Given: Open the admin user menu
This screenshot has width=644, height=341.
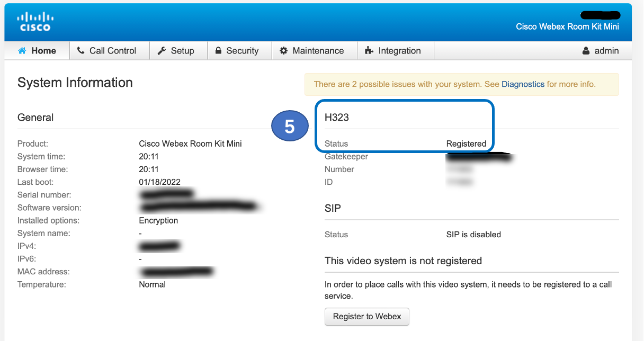Looking at the screenshot, I should 601,51.
